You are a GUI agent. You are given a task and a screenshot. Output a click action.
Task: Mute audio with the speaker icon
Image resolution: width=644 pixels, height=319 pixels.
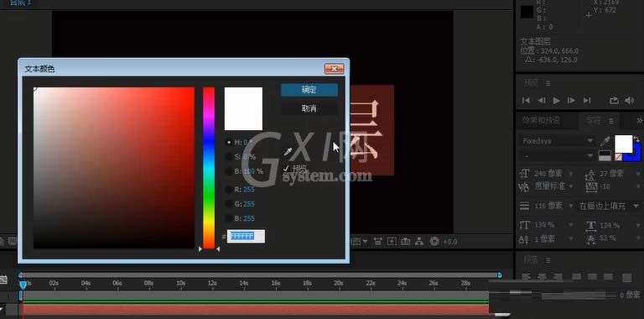[629, 100]
